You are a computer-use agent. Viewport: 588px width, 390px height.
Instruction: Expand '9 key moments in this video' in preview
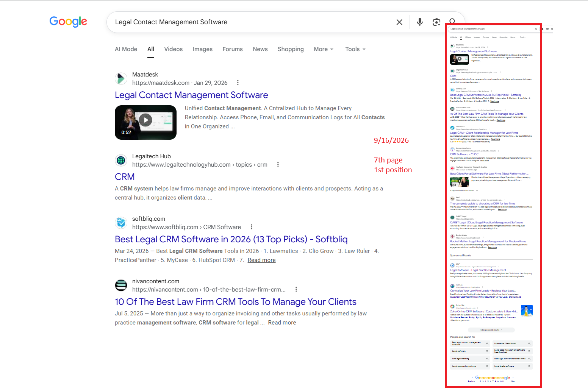point(464,190)
